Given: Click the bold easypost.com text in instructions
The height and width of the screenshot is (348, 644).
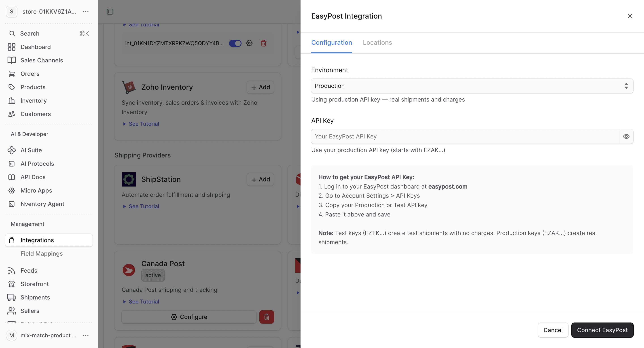Looking at the screenshot, I should point(448,187).
